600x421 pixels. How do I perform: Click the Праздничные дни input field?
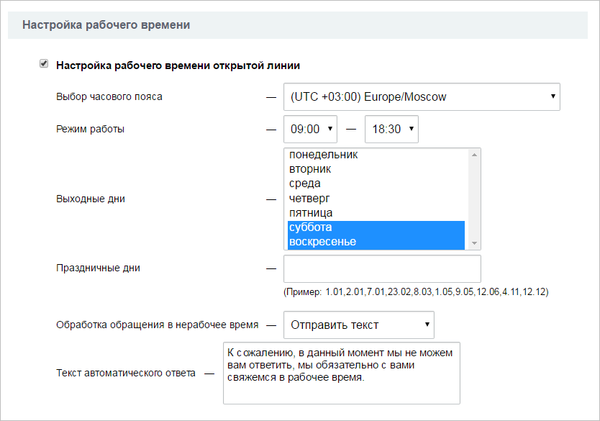[382, 269]
